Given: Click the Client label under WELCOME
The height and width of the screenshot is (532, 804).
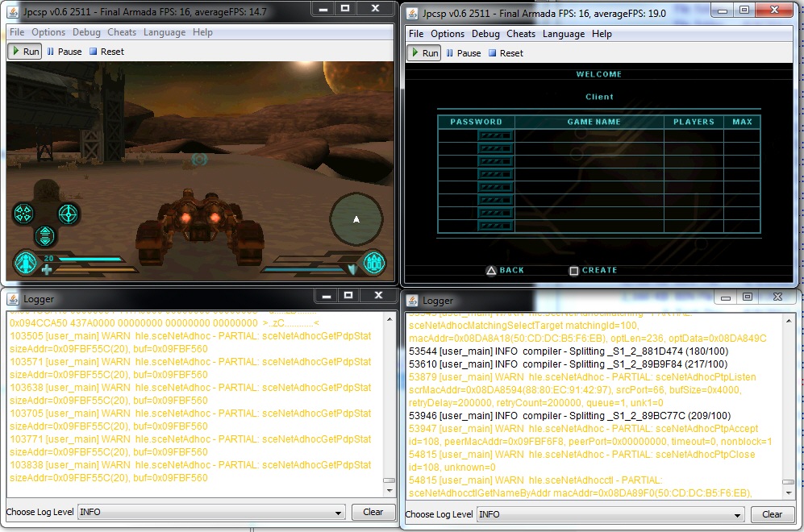Looking at the screenshot, I should pyautogui.click(x=599, y=97).
